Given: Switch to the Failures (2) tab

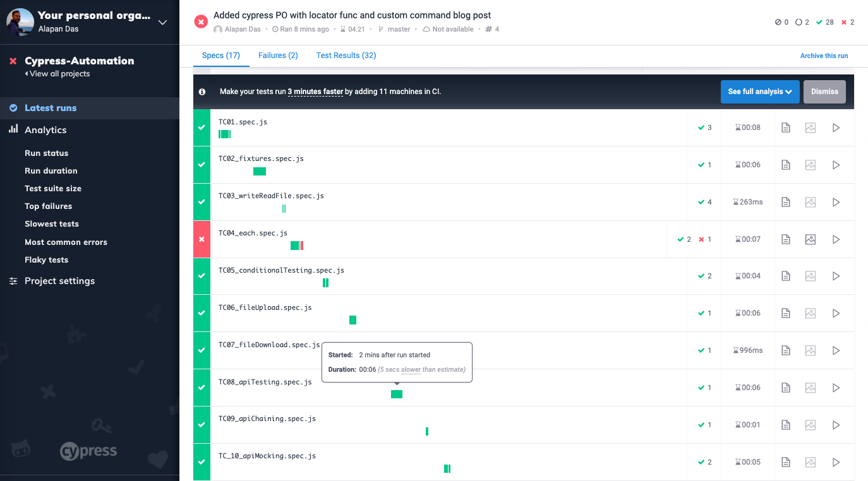Looking at the screenshot, I should click(x=278, y=56).
